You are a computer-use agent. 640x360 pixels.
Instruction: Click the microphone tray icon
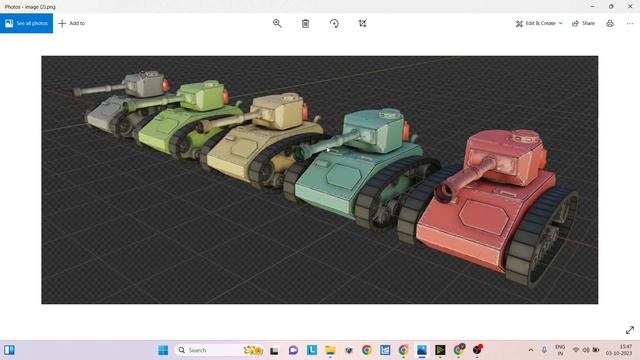tap(544, 350)
